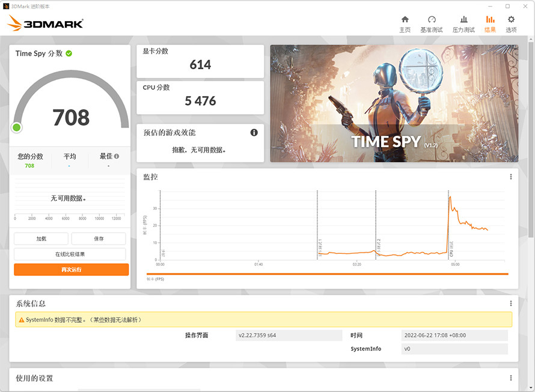This screenshot has width=535, height=392.
Task: Click the 预估的游戏效能 heading
Action: point(170,132)
